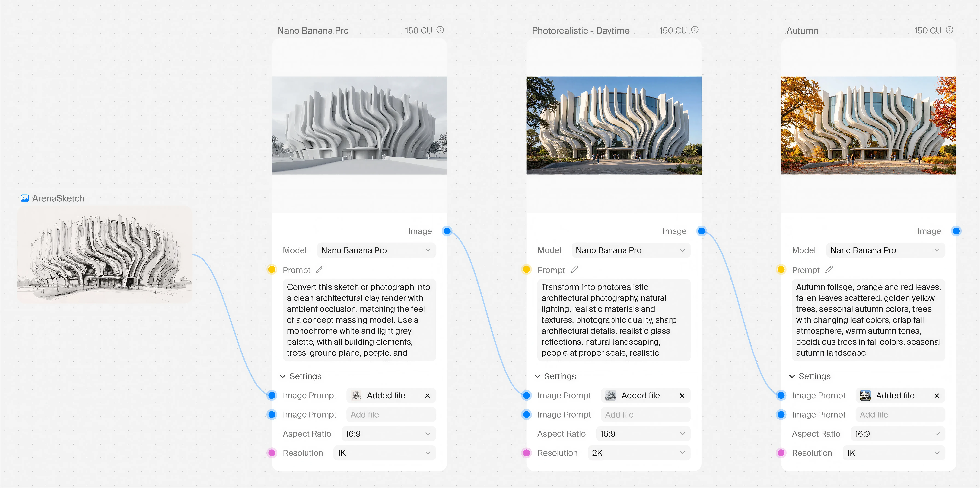Viewport: 980px width, 488px height.
Task: Collapse Settings section in Autumn node
Action: (810, 377)
